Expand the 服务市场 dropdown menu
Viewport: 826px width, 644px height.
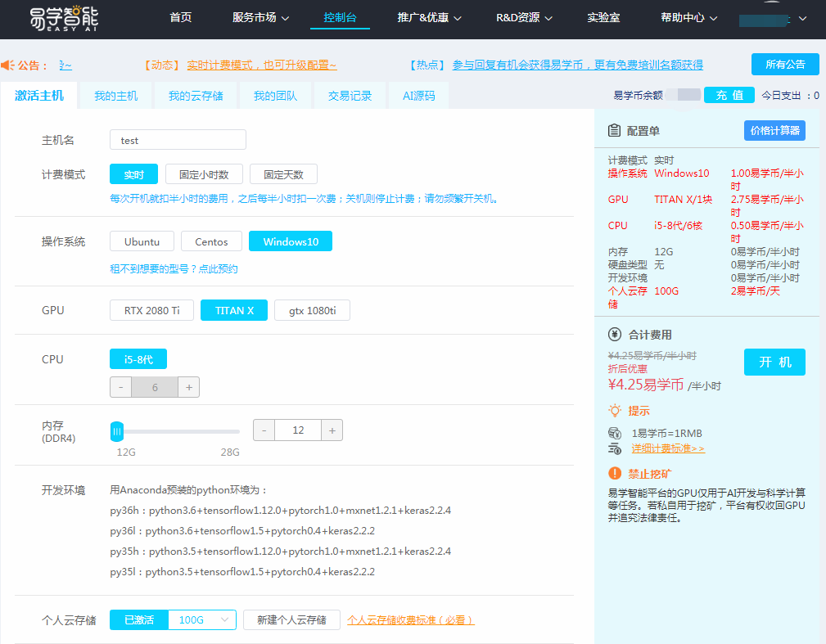click(x=260, y=17)
